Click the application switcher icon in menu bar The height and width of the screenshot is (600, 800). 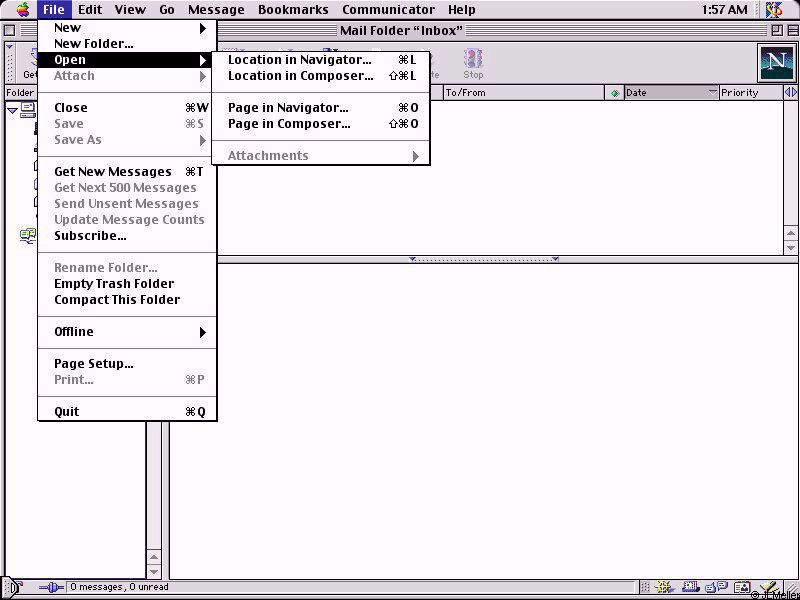pyautogui.click(x=774, y=10)
